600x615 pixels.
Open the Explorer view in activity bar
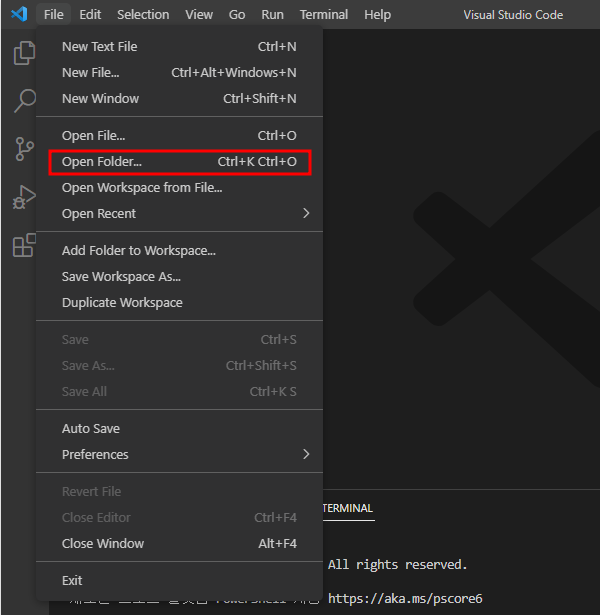(24, 53)
